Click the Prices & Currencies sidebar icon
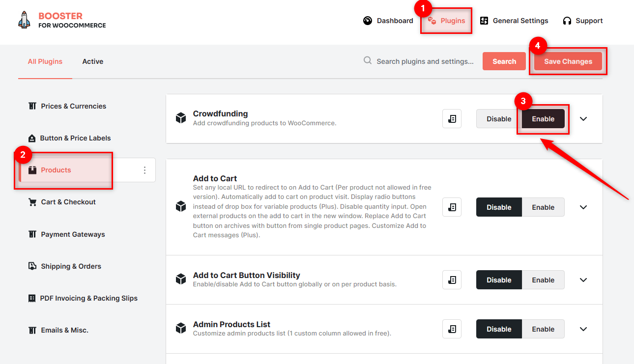 (32, 106)
